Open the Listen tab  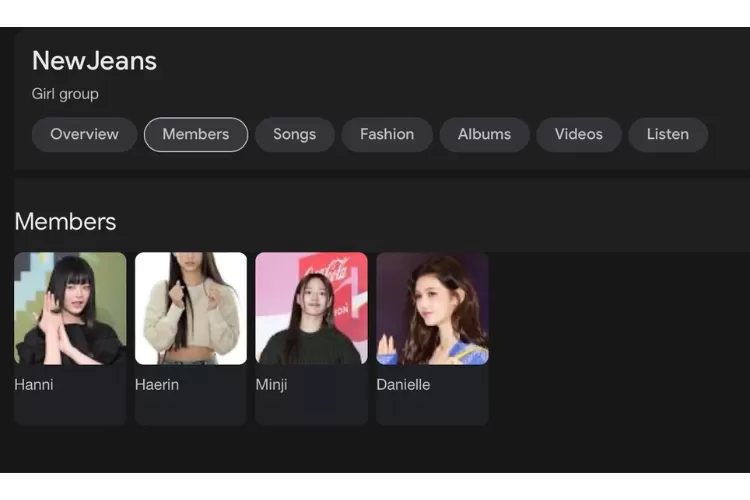coord(668,134)
